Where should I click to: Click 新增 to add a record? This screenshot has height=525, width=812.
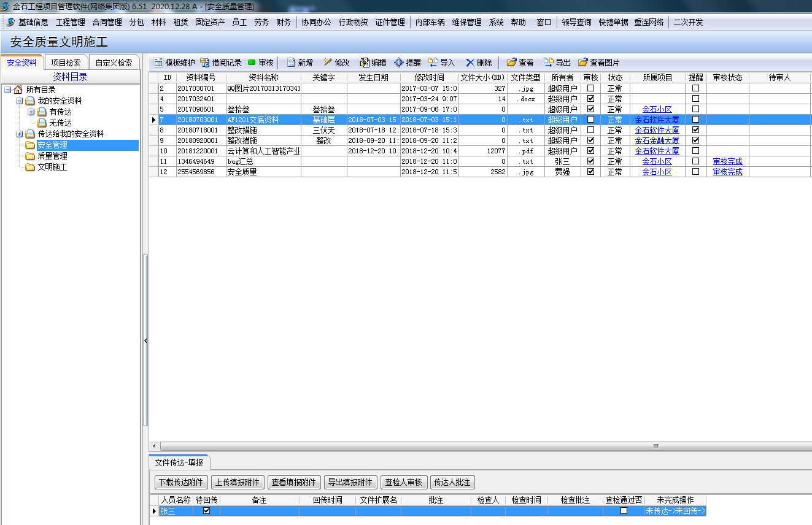point(292,63)
